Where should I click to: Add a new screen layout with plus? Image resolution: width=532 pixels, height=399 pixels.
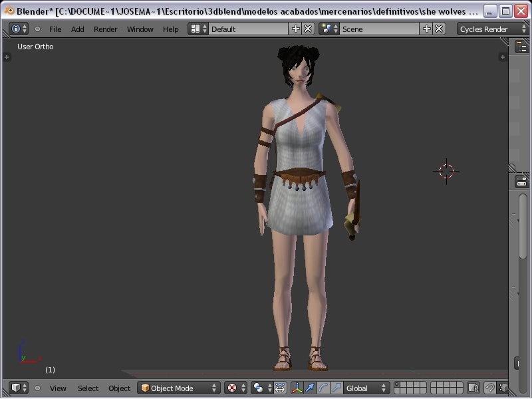click(296, 29)
